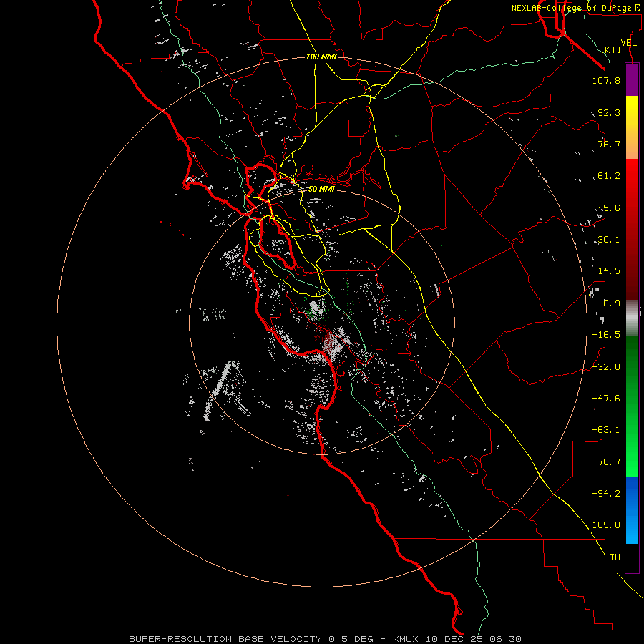Click the -109.8 velocity scale value

tap(604, 525)
